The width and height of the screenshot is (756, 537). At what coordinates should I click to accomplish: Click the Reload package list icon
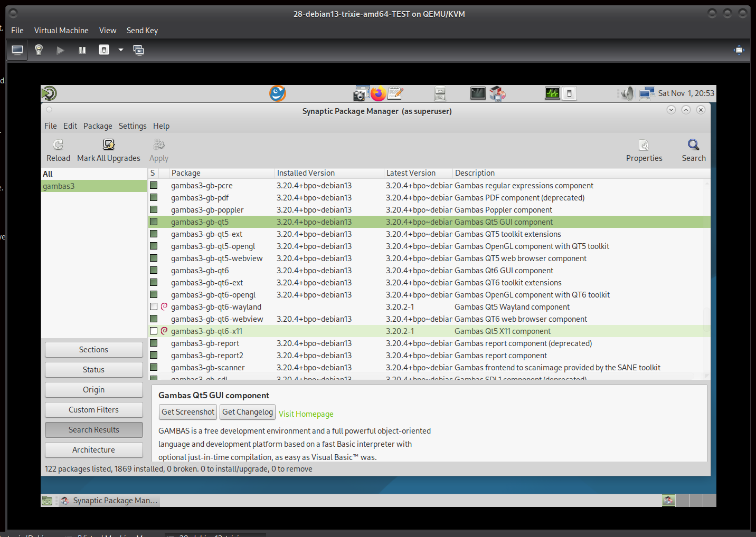[58, 145]
